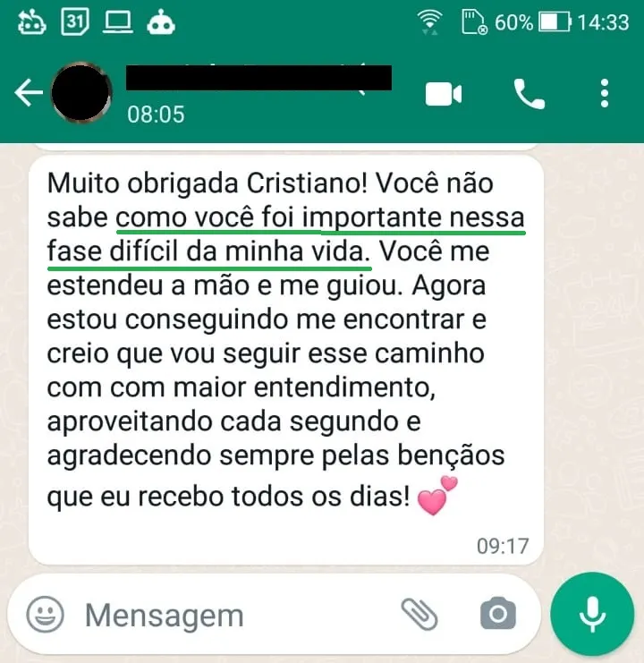Open the emoji picker smiley icon

point(46,614)
